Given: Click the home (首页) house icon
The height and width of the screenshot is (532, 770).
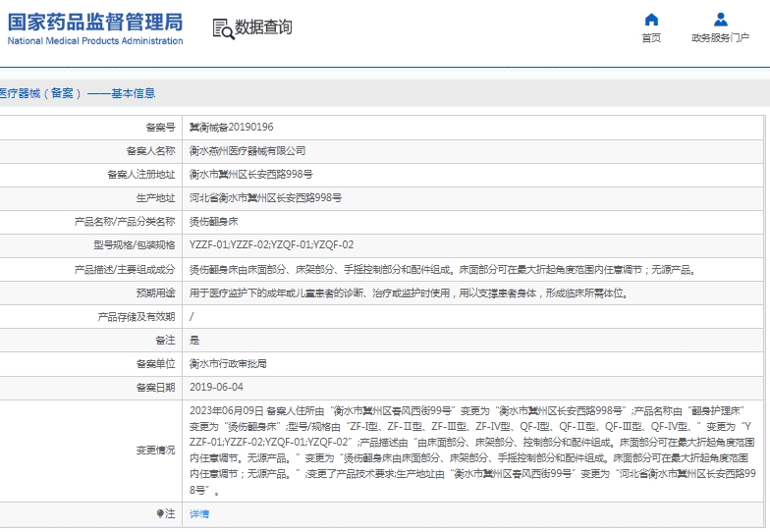Looking at the screenshot, I should [651, 20].
